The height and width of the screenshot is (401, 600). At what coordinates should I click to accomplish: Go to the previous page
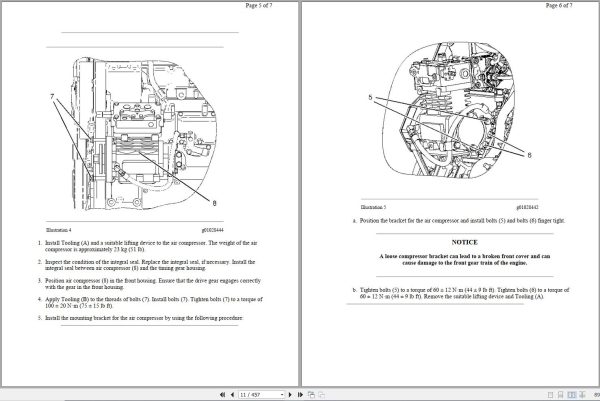tap(232, 394)
